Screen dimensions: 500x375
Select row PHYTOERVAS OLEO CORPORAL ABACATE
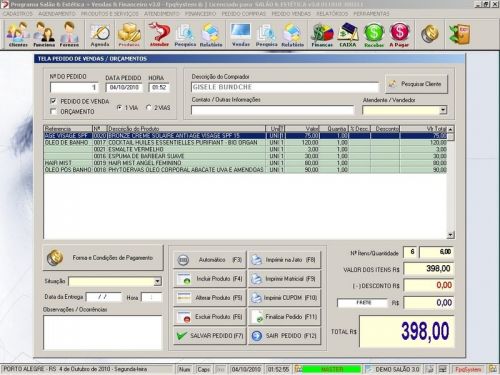coord(246,170)
